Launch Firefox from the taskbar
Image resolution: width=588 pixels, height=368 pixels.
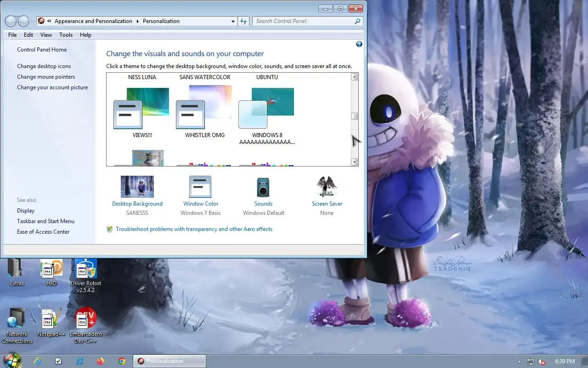[101, 361]
